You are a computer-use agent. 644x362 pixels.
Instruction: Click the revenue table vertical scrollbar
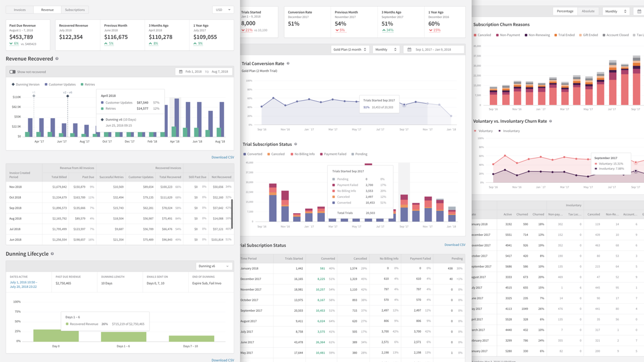click(x=232, y=214)
